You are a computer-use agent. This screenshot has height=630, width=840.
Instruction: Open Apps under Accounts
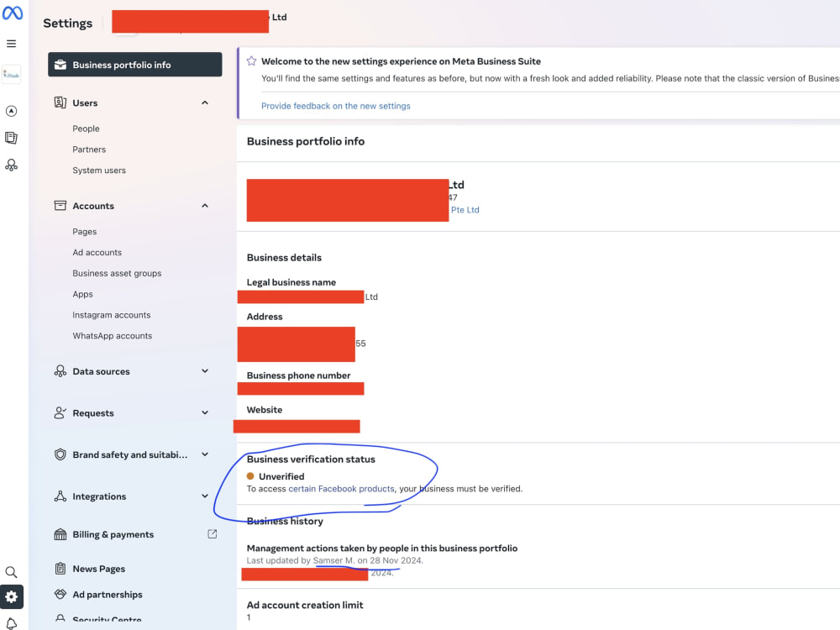click(x=82, y=294)
